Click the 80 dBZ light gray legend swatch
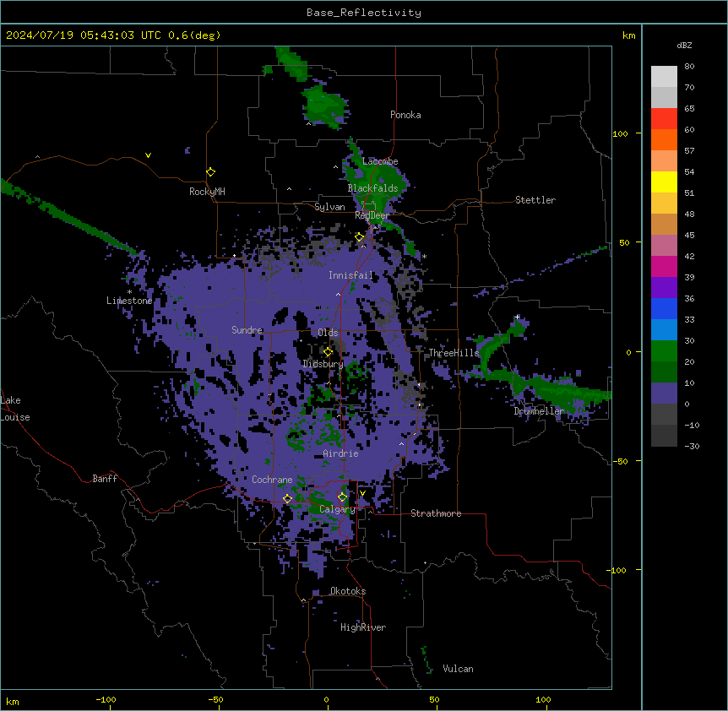The width and height of the screenshot is (728, 711). (664, 77)
